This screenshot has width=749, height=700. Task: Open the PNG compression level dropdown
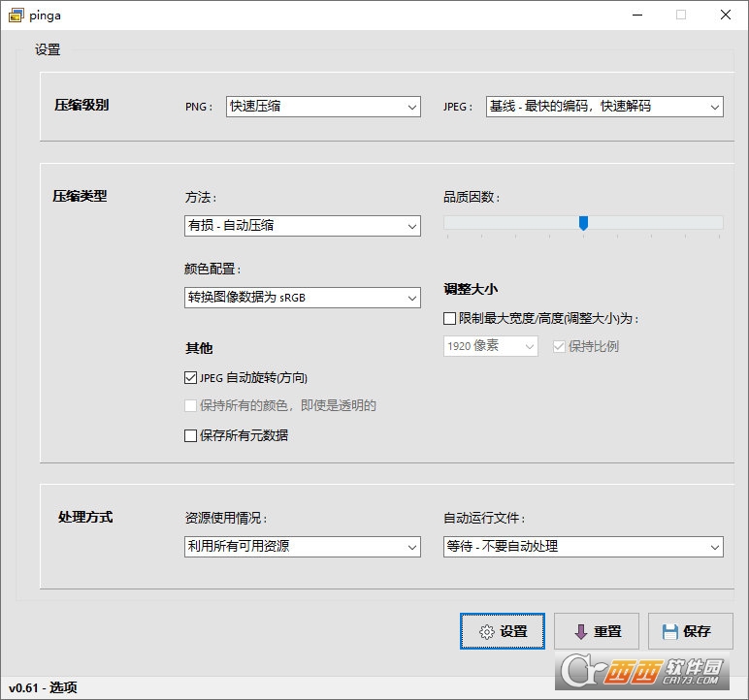point(323,107)
